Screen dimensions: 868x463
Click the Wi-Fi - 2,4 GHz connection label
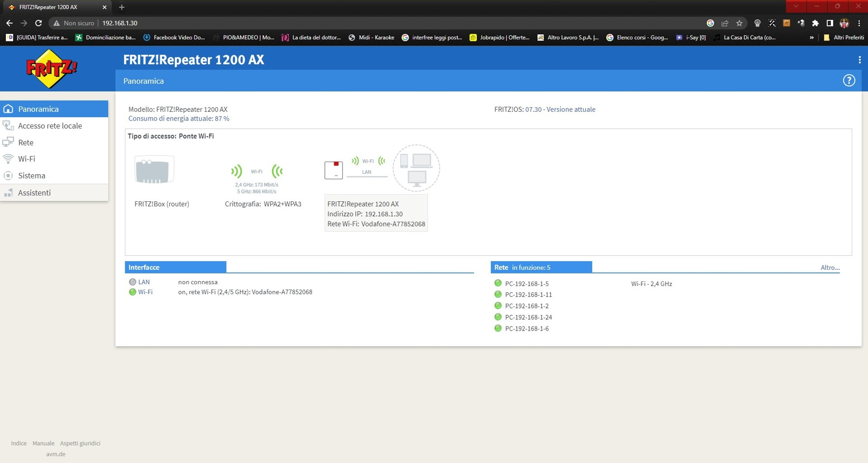tap(652, 284)
